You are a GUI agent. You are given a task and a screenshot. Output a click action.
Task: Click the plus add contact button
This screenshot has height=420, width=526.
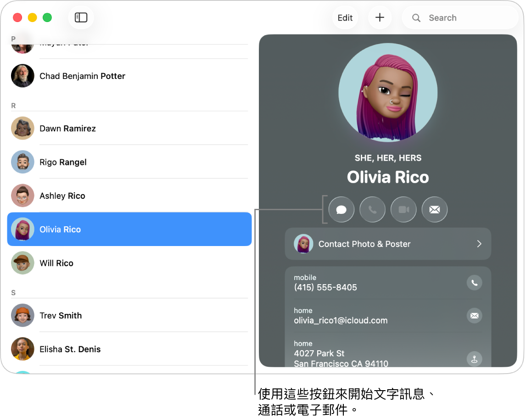(x=380, y=17)
